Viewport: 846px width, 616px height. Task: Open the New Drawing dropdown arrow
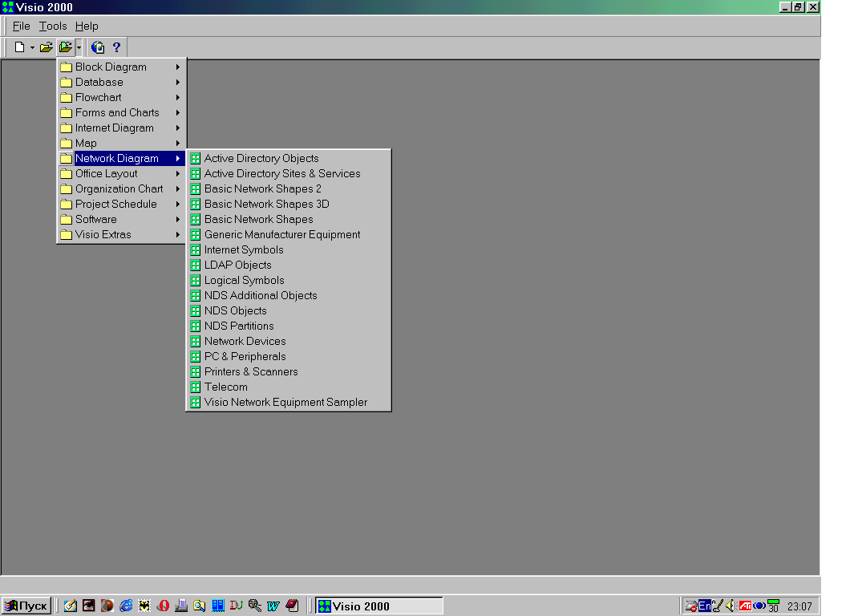coord(32,47)
